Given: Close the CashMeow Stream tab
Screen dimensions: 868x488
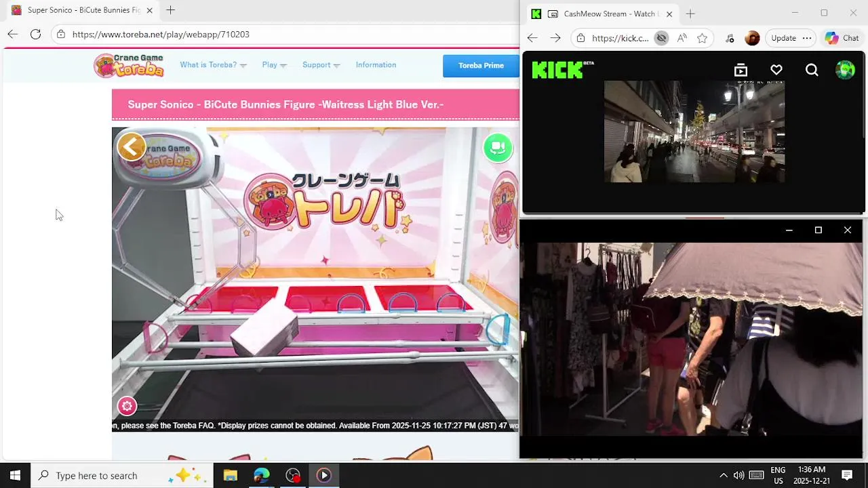Looking at the screenshot, I should 669,14.
